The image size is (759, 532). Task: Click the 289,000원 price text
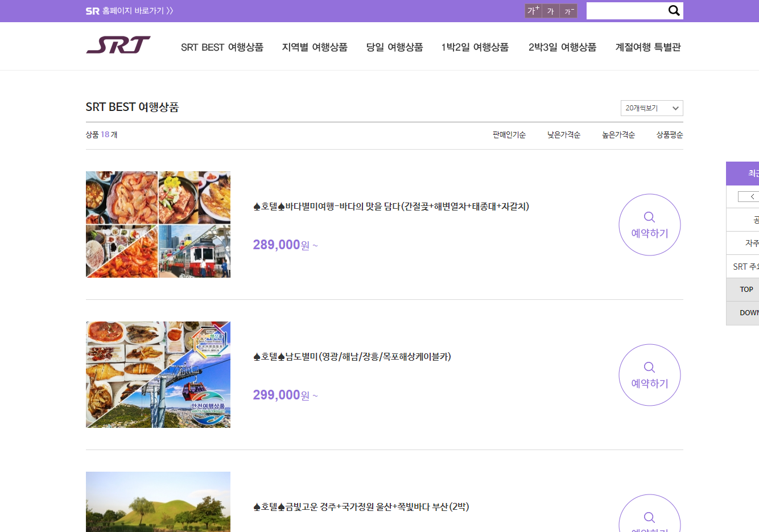tap(285, 245)
